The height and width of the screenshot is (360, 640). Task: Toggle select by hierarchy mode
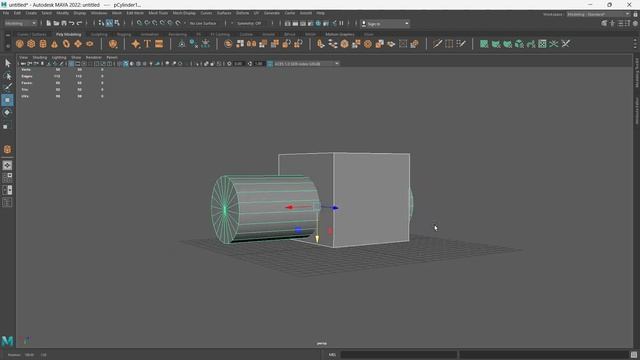point(101,23)
